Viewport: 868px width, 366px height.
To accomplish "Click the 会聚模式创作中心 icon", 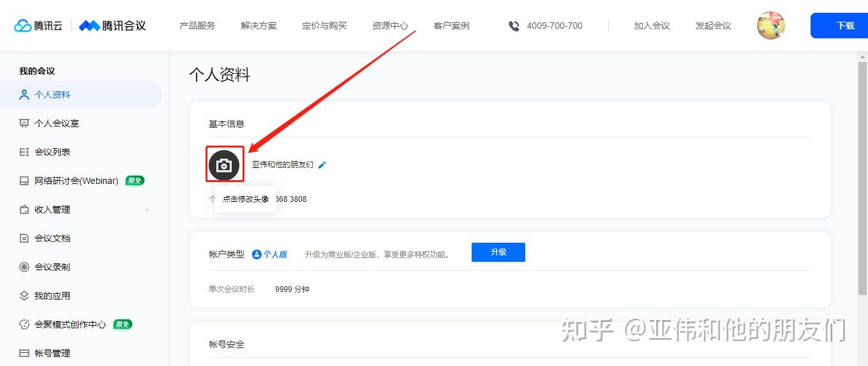I will 24,324.
